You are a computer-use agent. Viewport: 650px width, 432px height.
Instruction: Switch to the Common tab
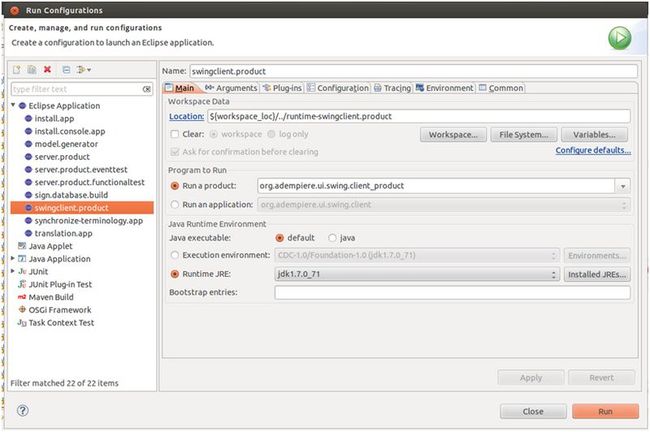(x=501, y=88)
